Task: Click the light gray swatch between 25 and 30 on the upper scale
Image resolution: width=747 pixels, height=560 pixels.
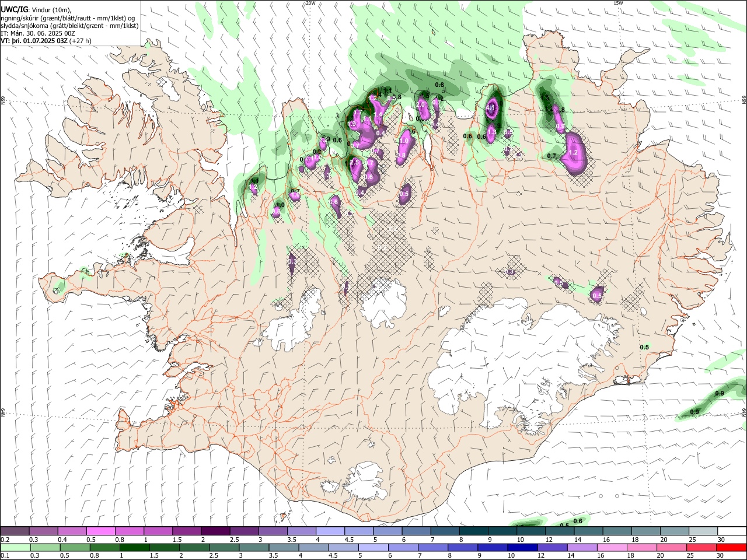Action: pos(703,531)
